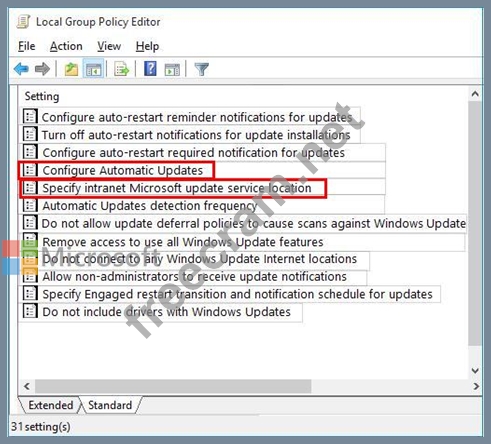Switch to the Standard tab

pos(110,405)
